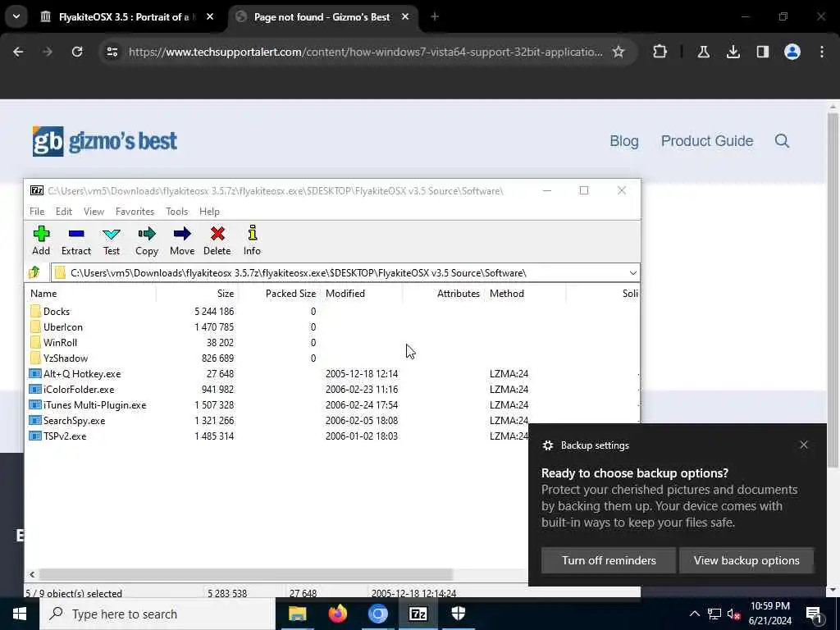Show hidden system tray icons
The height and width of the screenshot is (630, 840).
tap(694, 614)
